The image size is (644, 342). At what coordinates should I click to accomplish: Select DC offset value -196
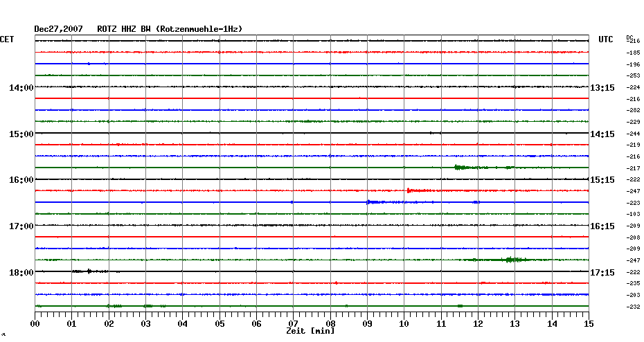tap(634, 64)
